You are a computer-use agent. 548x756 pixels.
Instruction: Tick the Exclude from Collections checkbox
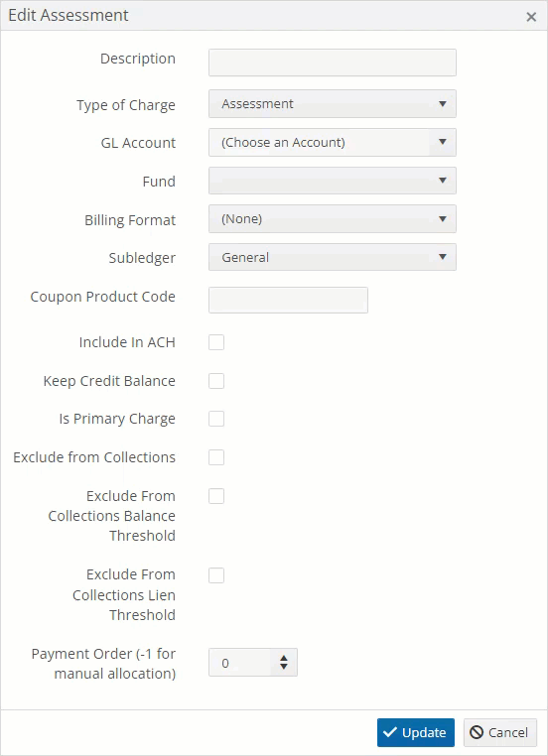coord(216,457)
